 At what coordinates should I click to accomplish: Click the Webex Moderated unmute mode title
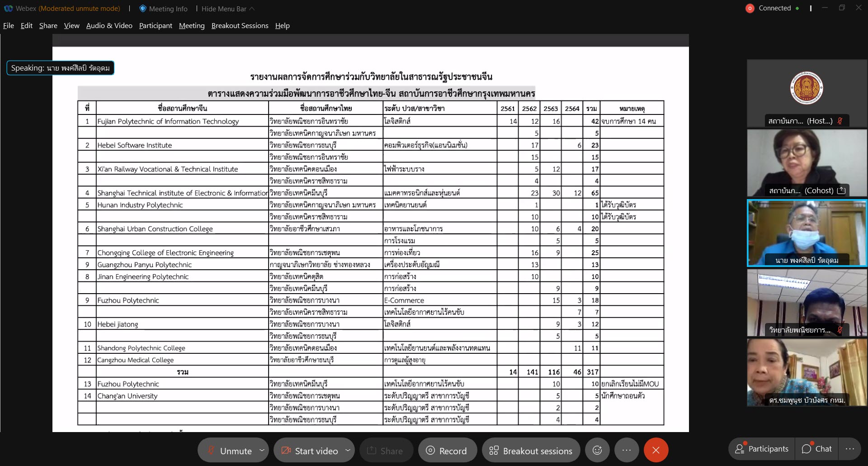click(68, 9)
